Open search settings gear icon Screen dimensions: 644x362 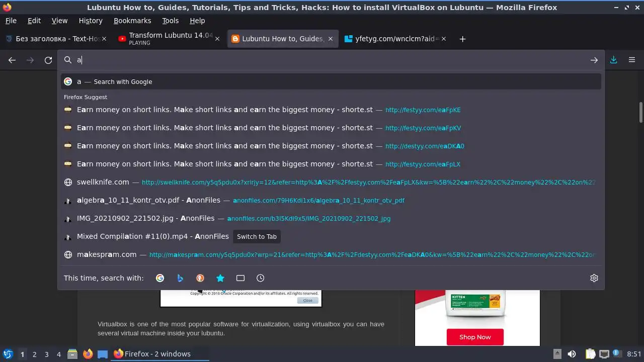click(594, 278)
